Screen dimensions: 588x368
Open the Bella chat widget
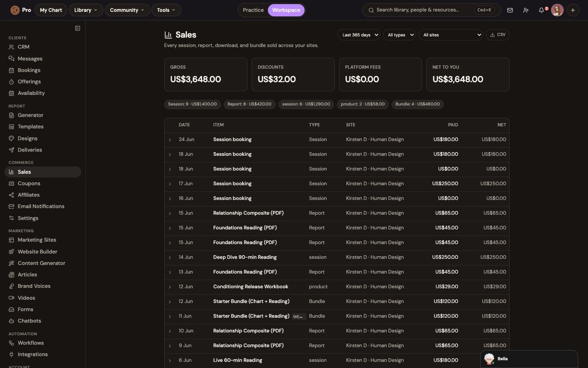(x=529, y=359)
